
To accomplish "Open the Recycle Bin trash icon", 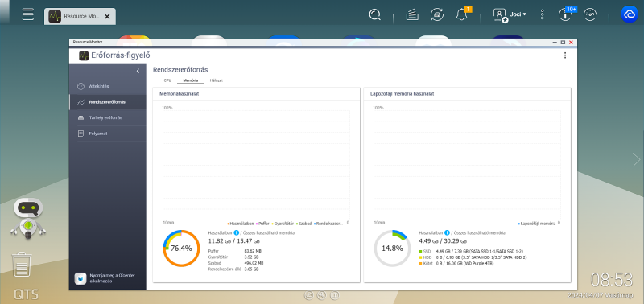I will point(19,265).
